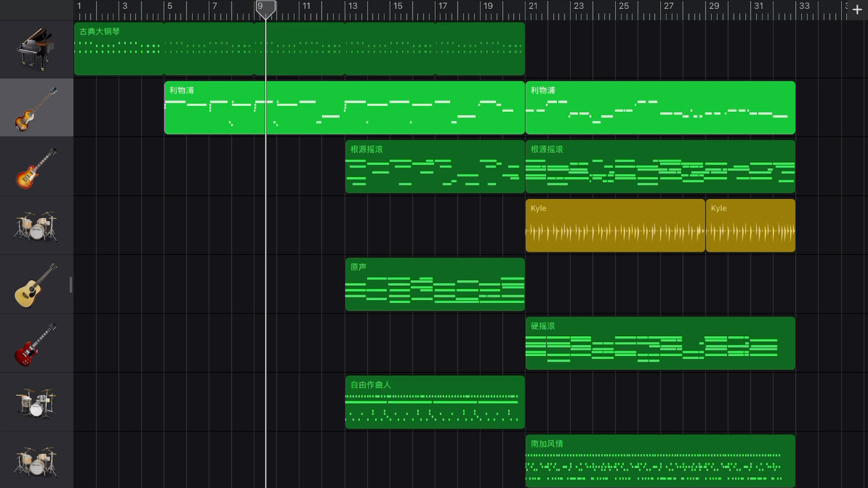Tap the playhead marker at bar 9
Viewport: 868px width, 488px height.
pyautogui.click(x=266, y=10)
